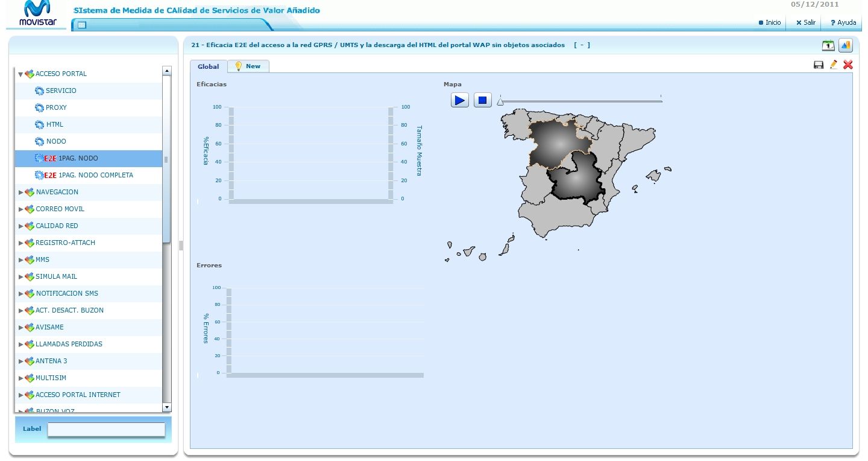The height and width of the screenshot is (461, 868).
Task: Select the SERVICIO tree item
Action: pos(61,91)
